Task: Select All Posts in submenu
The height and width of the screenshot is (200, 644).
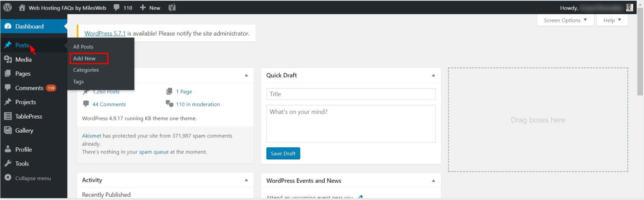Action: 83,47
